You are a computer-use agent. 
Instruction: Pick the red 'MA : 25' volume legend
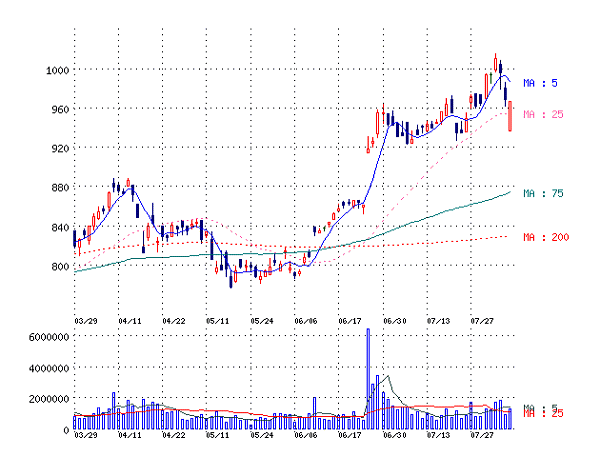[543, 414]
